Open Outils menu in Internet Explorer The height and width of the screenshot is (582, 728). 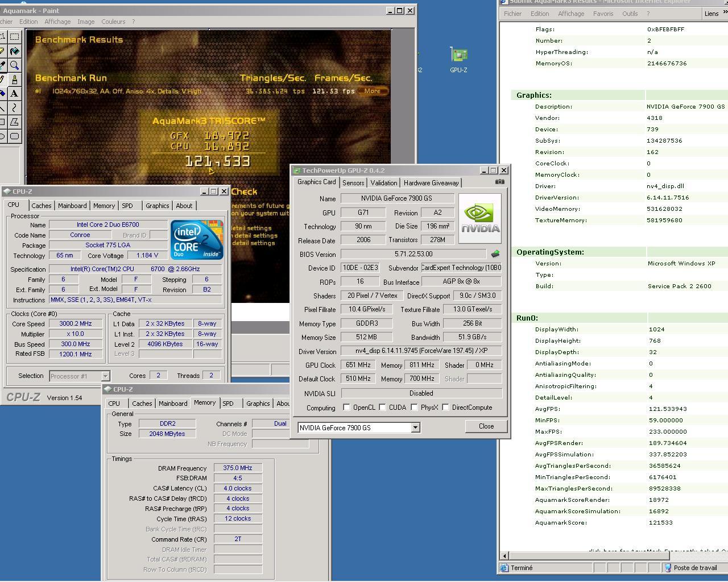click(630, 14)
